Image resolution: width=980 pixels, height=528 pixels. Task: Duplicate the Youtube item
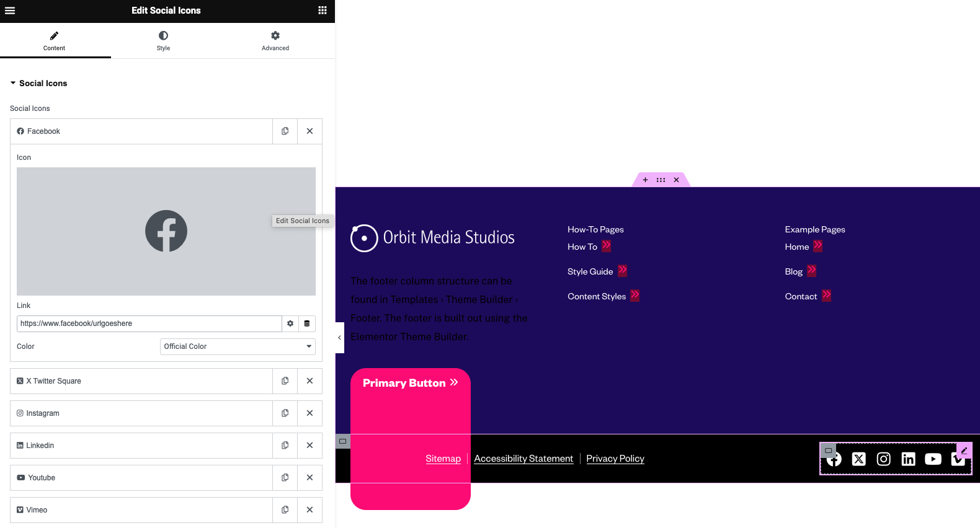tap(285, 478)
